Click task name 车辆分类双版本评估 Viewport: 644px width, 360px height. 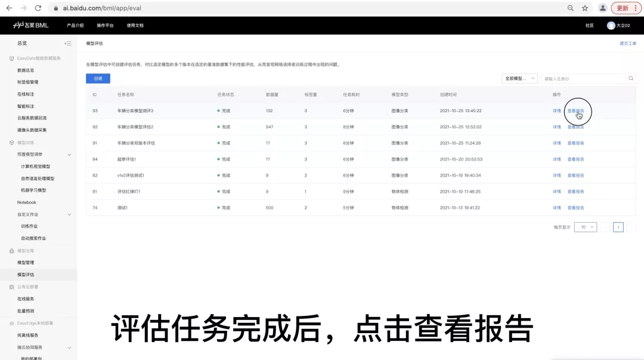(136, 143)
